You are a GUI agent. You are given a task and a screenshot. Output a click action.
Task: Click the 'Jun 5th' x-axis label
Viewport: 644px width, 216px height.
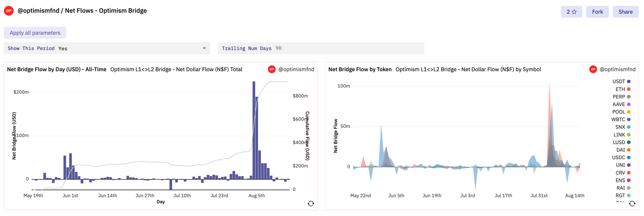point(396,196)
